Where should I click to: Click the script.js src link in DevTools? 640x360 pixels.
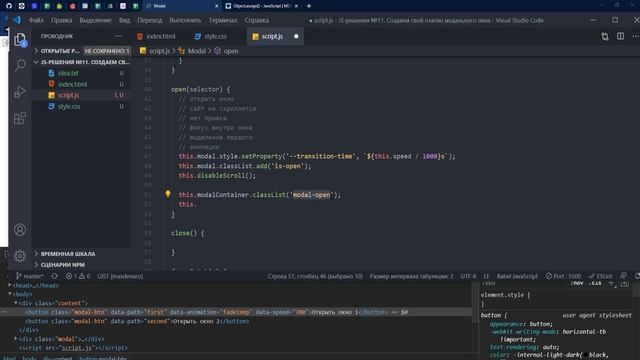click(x=76, y=348)
